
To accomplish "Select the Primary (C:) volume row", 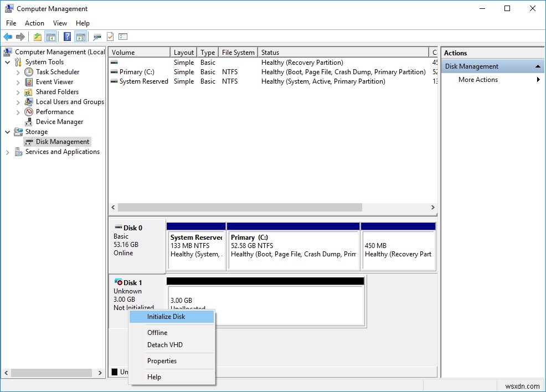I will click(273, 72).
